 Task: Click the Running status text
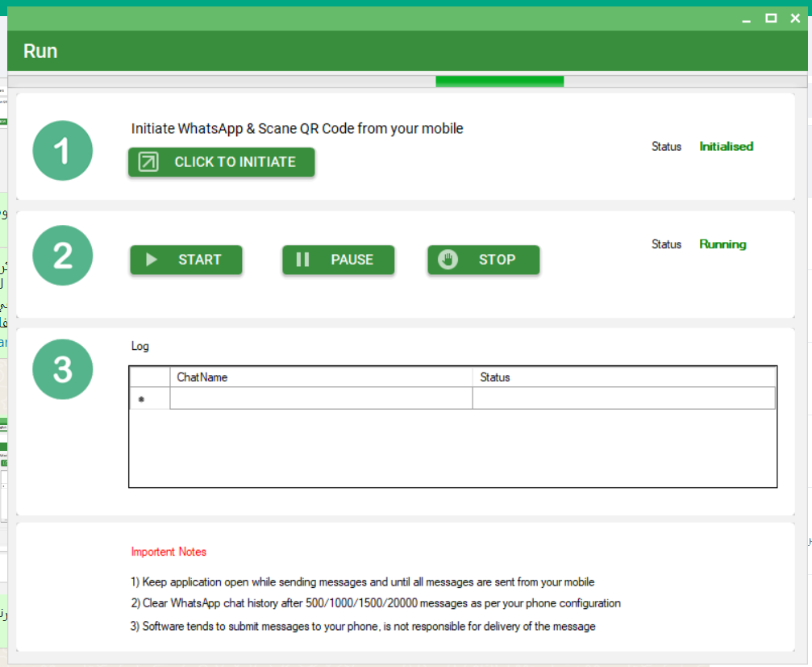(722, 244)
